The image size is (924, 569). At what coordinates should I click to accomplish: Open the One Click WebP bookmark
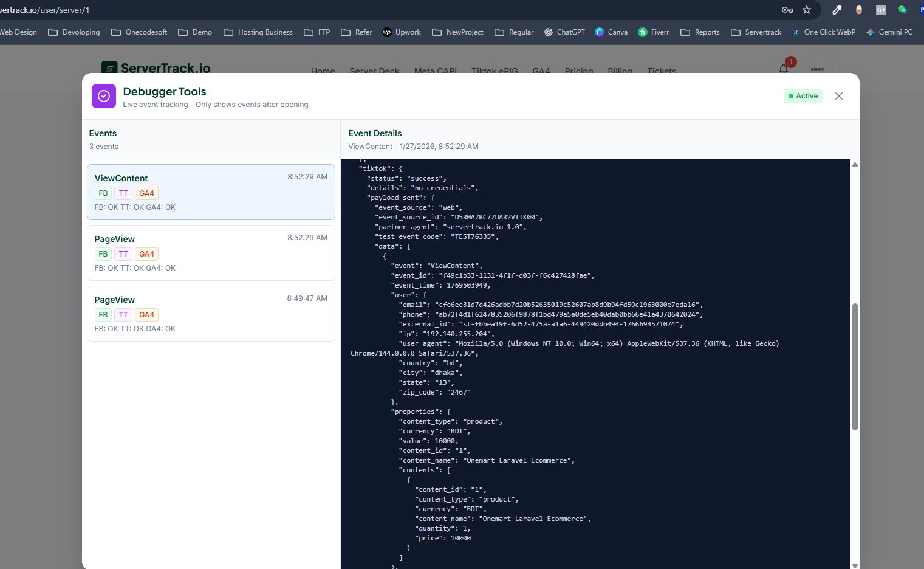pos(824,32)
